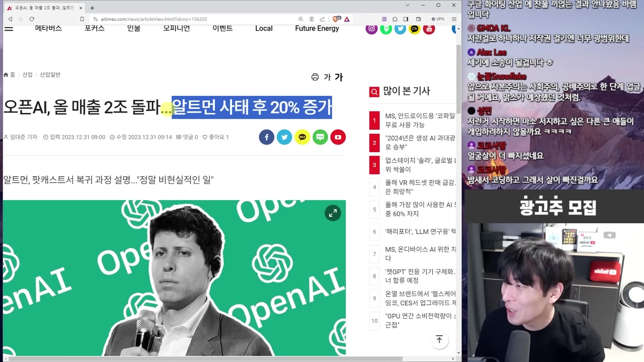Screen dimensions: 644x362
Task: Click the address bar URL field
Action: point(196,19)
